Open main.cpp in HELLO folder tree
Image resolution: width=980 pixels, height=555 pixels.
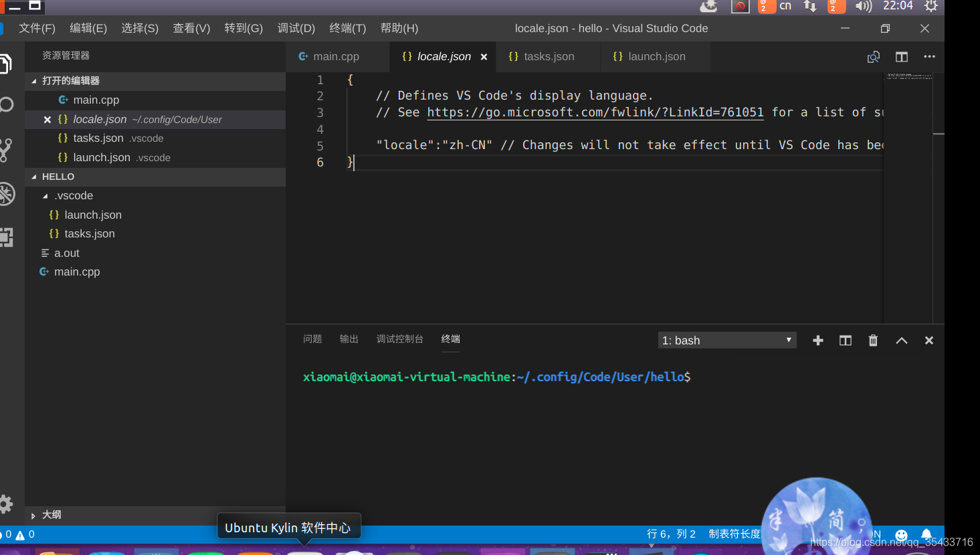coord(155,272)
